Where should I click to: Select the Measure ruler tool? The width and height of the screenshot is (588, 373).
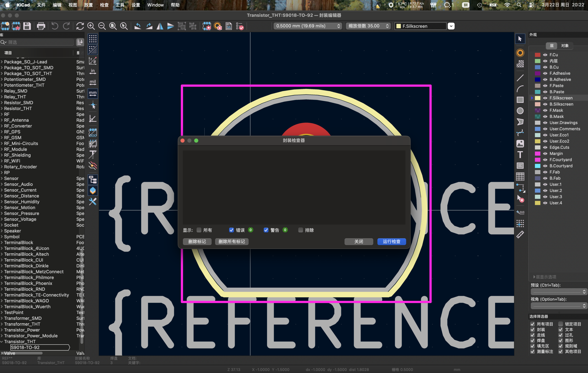[x=520, y=235]
